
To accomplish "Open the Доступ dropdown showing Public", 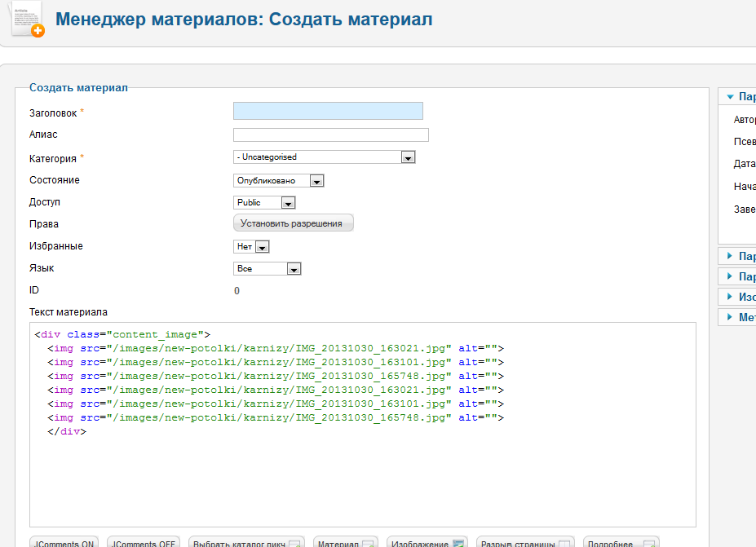I will click(x=264, y=203).
